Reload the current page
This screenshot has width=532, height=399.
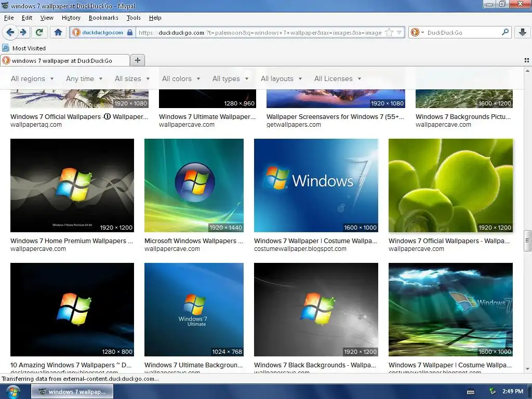click(39, 32)
